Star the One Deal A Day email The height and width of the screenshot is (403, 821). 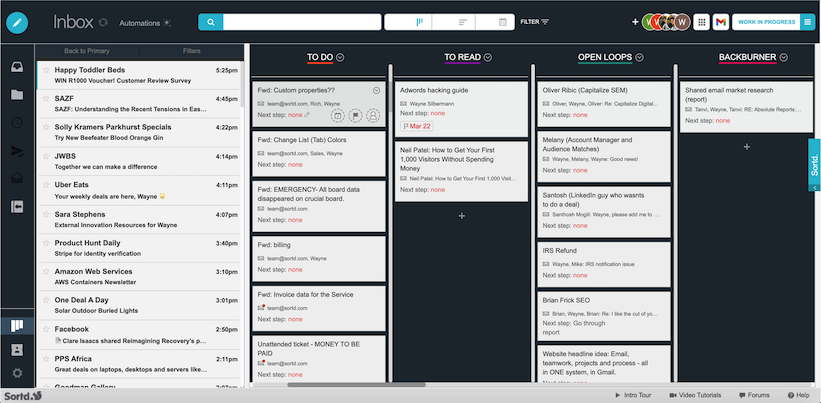coord(46,300)
